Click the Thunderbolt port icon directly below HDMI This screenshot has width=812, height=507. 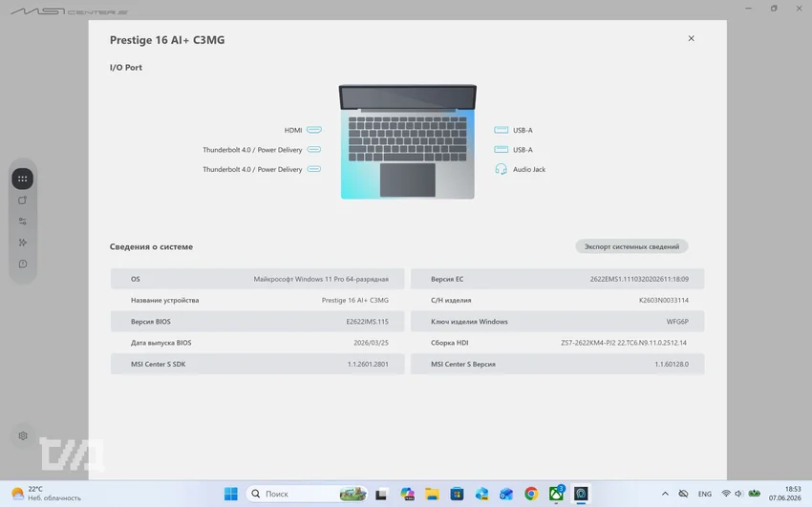(x=314, y=150)
